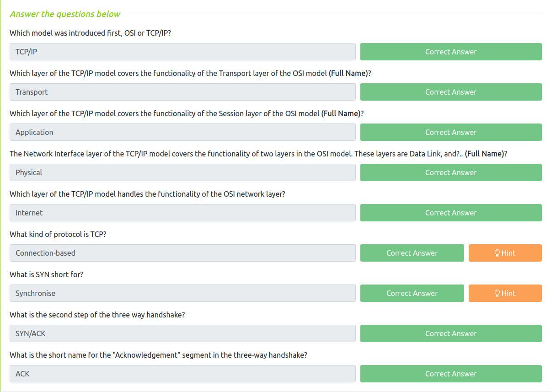Click the lightbulb icon beside Synchronise answer
The image size is (551, 392).
[x=498, y=293]
